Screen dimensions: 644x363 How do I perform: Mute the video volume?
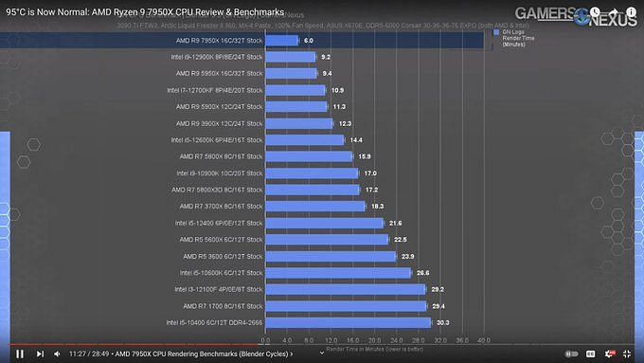(57, 354)
